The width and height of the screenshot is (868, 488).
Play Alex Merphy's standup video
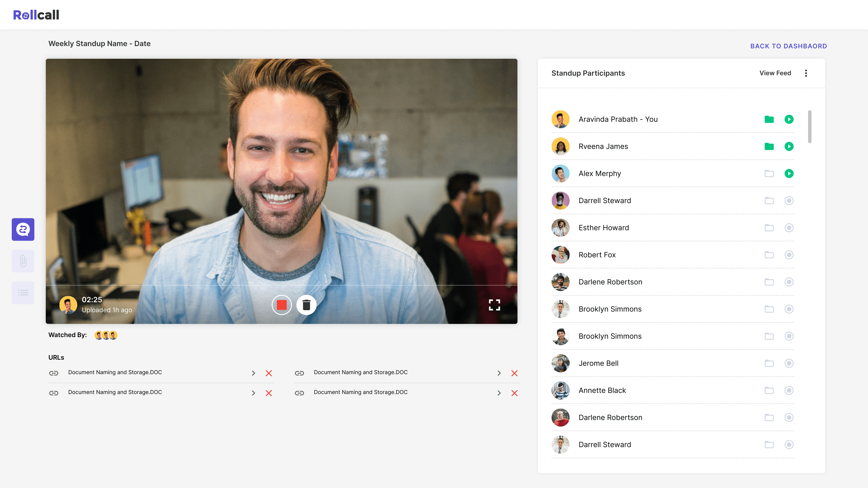coord(789,174)
